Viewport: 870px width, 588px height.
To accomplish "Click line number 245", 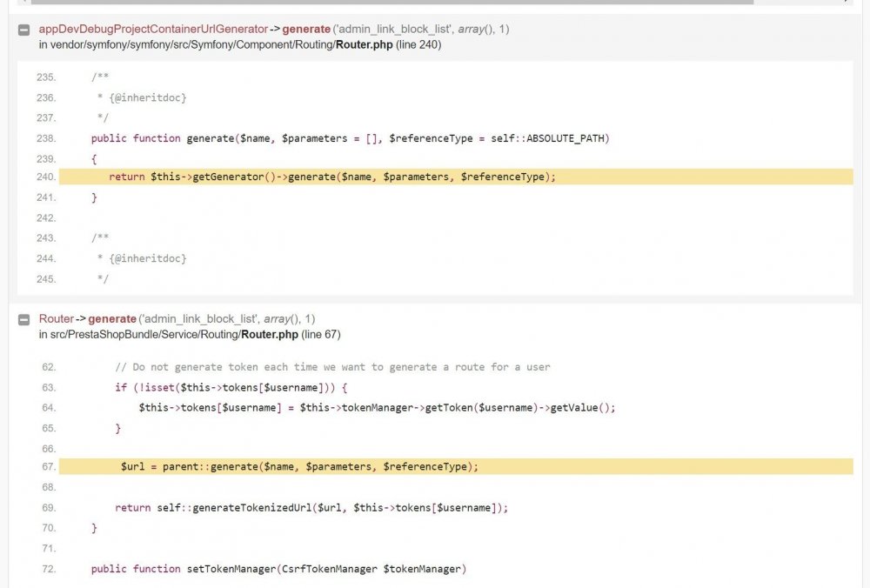I will (x=46, y=279).
